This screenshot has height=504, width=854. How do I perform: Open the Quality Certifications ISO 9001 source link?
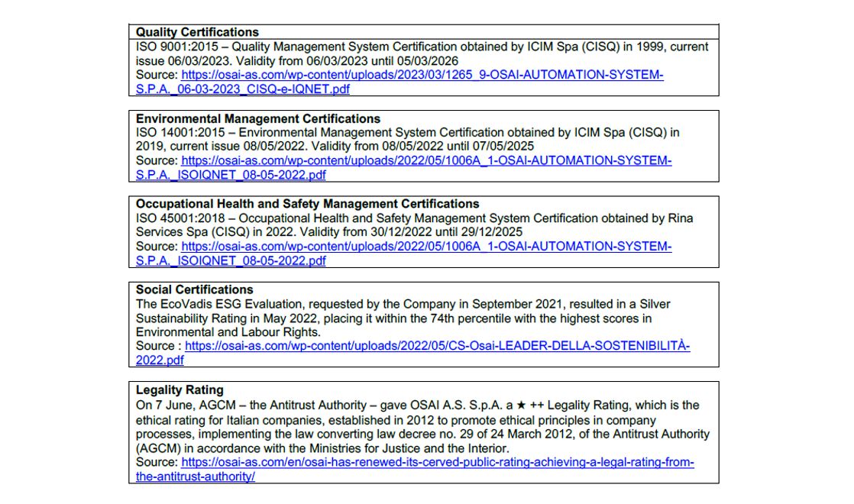(422, 75)
